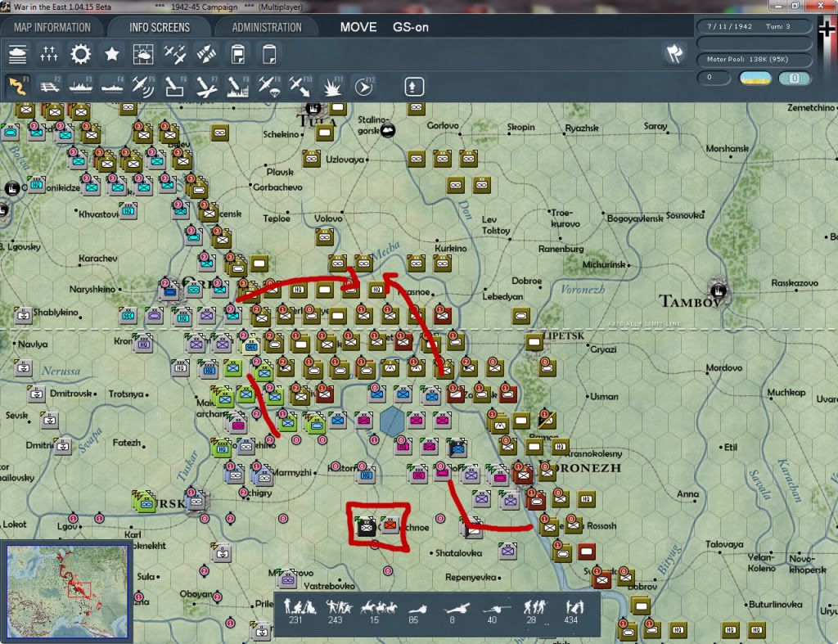
Task: Switch to the Info Screens tab
Action: (160, 27)
